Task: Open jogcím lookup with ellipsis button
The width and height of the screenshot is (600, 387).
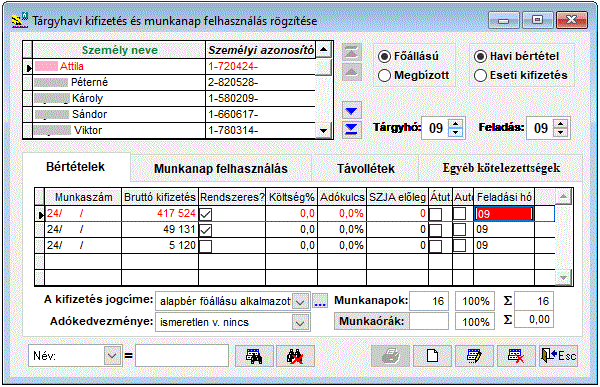Action: [x=320, y=301]
